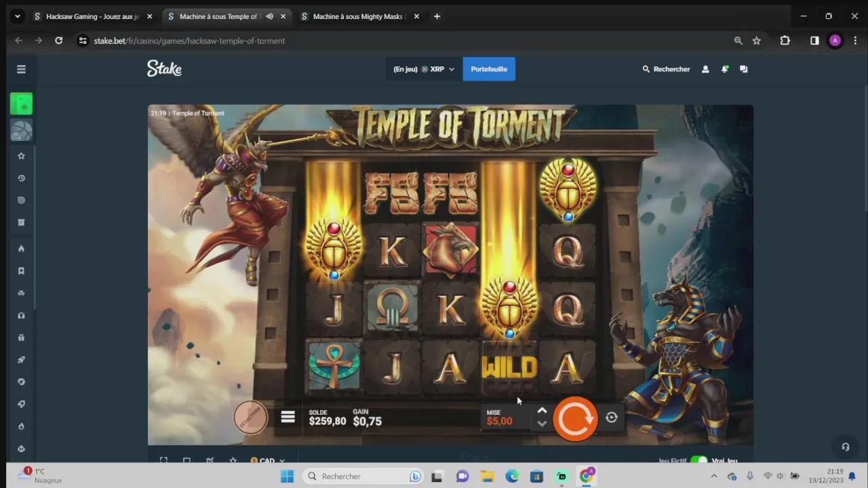Add the game to favourites with the star
Image resolution: width=868 pixels, height=488 pixels.
[x=233, y=460]
